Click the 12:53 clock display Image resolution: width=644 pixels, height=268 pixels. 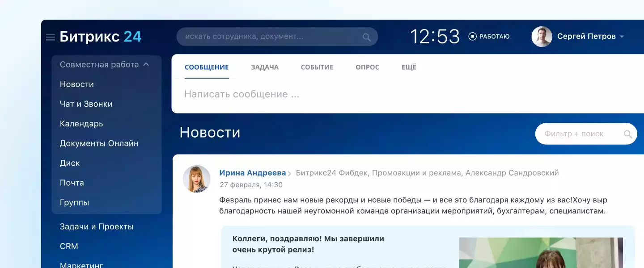pyautogui.click(x=435, y=37)
